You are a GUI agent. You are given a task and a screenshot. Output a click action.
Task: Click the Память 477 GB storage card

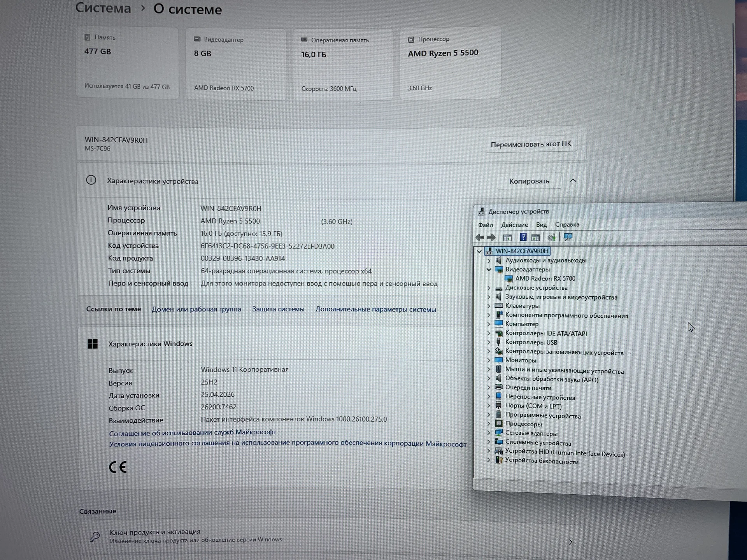point(127,63)
